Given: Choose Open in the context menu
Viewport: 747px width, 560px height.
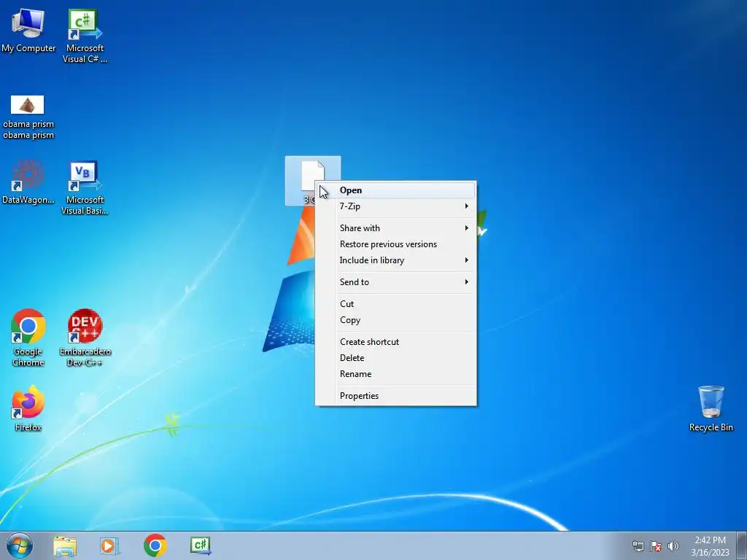Looking at the screenshot, I should [x=396, y=190].
